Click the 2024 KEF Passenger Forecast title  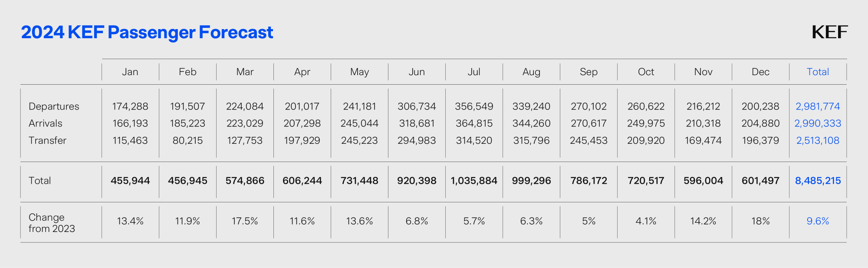coord(147,32)
